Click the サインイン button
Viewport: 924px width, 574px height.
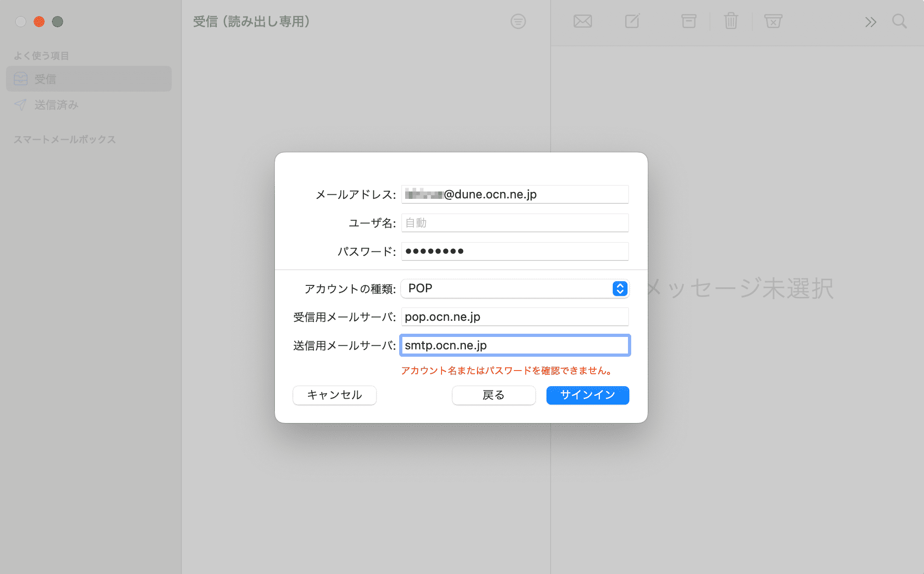pyautogui.click(x=587, y=395)
